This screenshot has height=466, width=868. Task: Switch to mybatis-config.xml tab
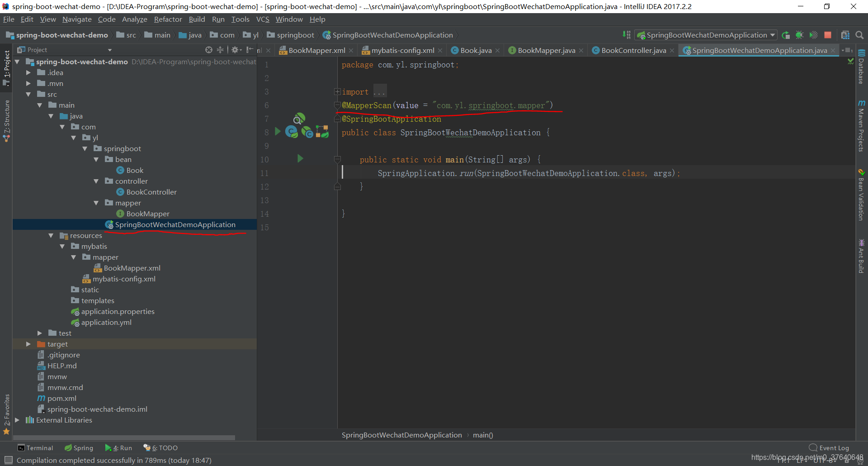pyautogui.click(x=402, y=50)
